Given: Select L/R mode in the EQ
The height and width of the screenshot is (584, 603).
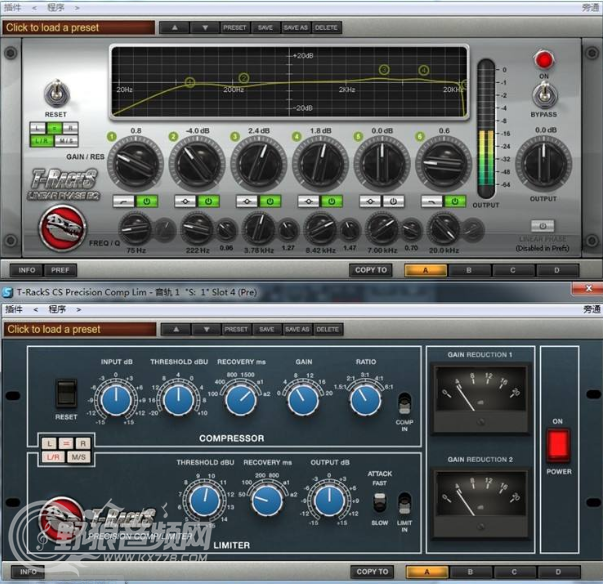Looking at the screenshot, I should click(x=42, y=141).
